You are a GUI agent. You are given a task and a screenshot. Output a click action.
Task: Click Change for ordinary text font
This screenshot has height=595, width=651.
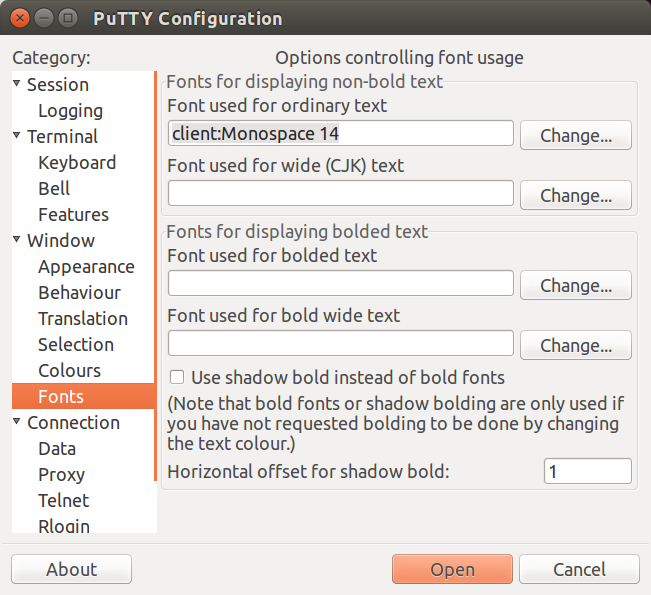[575, 135]
